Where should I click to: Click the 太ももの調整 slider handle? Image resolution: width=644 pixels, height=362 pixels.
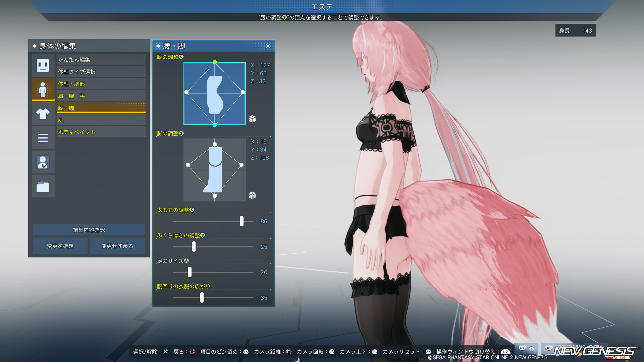tap(241, 221)
